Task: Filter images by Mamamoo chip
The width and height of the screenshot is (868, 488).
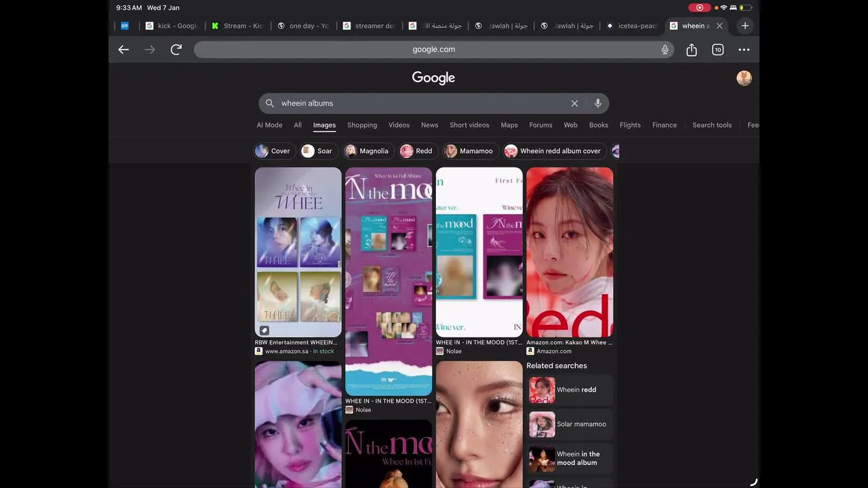Action: pos(469,151)
